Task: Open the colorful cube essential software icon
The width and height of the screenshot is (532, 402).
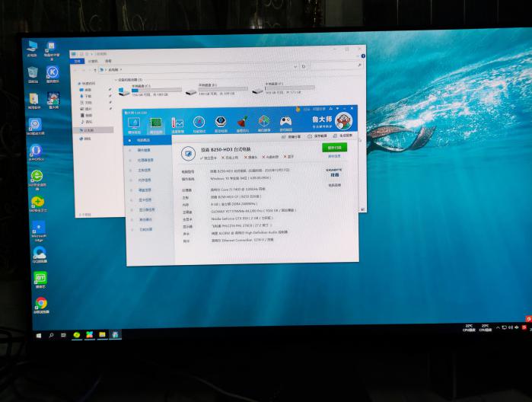Action: coord(264,123)
